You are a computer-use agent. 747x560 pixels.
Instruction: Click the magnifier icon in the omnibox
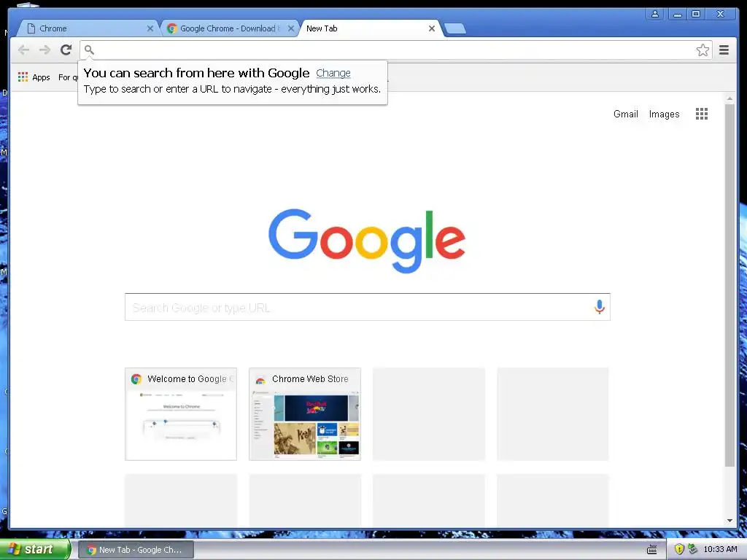click(x=89, y=50)
